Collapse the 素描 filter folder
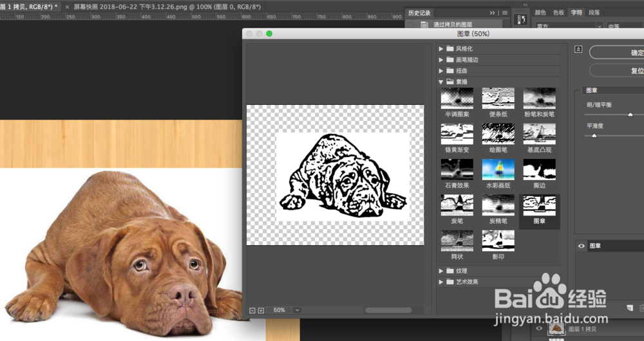The width and height of the screenshot is (644, 341). coord(440,82)
